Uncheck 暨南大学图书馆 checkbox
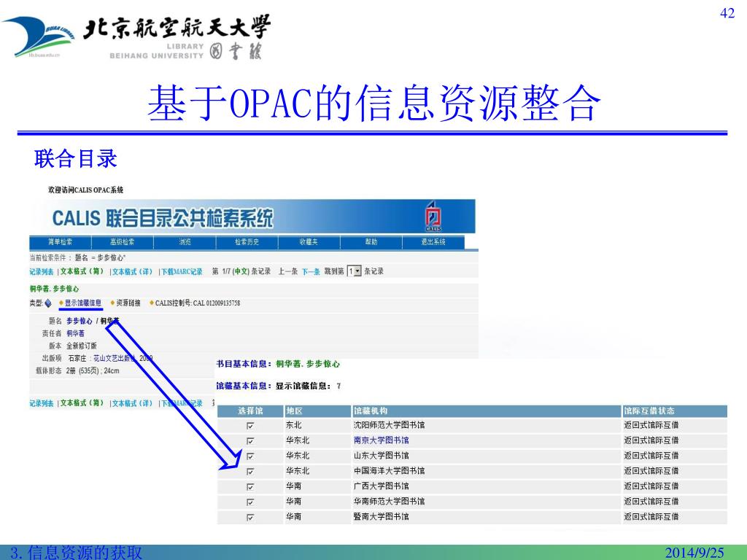 pos(250,517)
